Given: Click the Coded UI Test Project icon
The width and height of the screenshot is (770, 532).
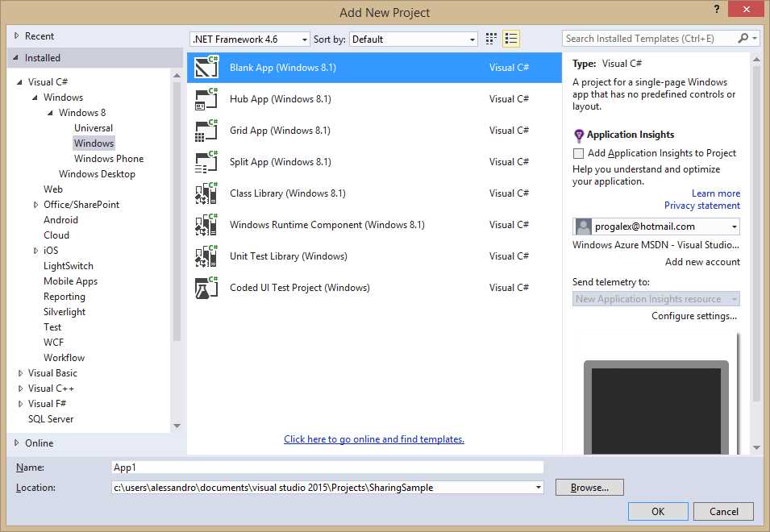Looking at the screenshot, I should pos(206,287).
